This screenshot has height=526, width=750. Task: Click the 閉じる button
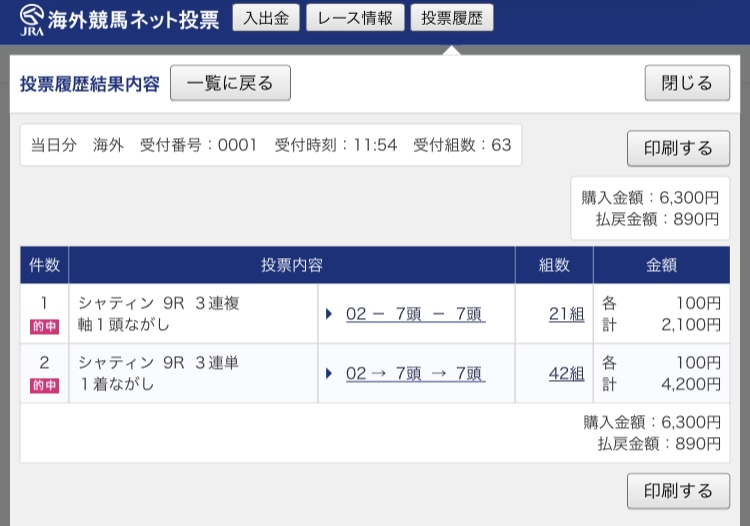[x=687, y=83]
